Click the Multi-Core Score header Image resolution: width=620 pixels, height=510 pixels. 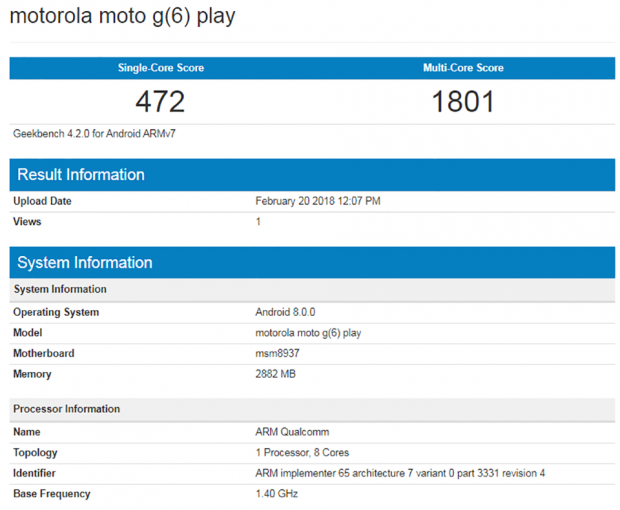click(463, 68)
